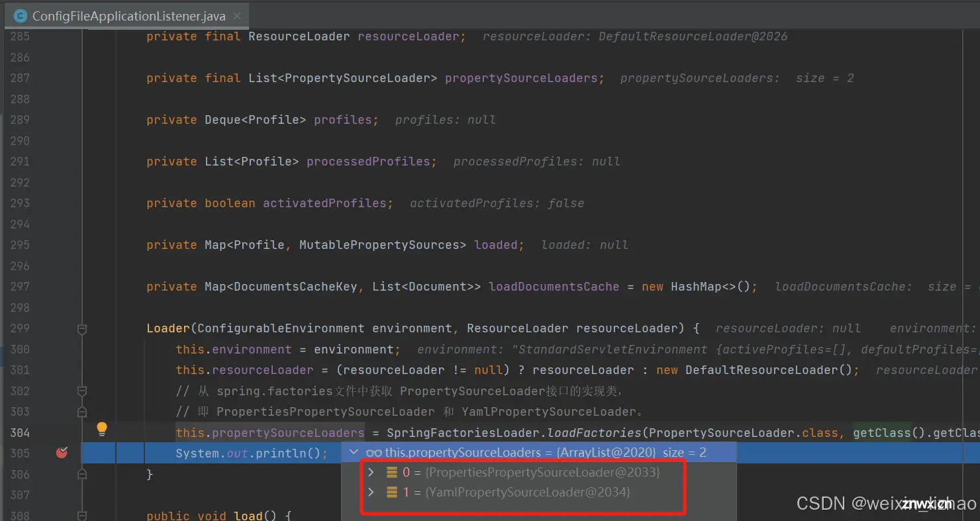980x521 pixels.
Task: Select the ConfigFileApplicationListener.java editor tab
Action: pos(127,16)
